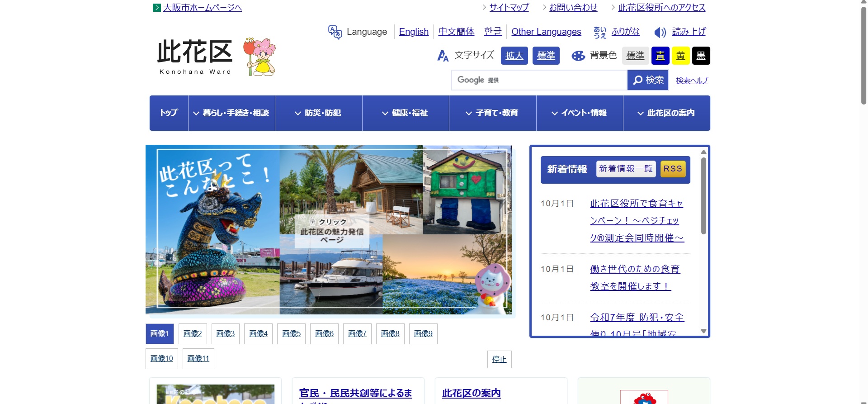Click the news panel scrollbar thumb
This screenshot has height=404, width=868.
[703, 195]
